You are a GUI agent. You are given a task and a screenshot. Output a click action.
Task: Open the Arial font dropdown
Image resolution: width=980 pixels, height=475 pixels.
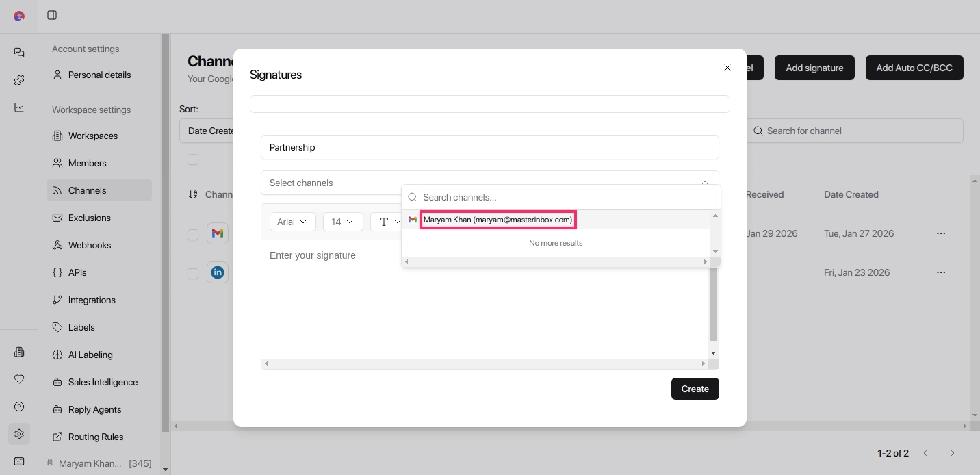[292, 222]
